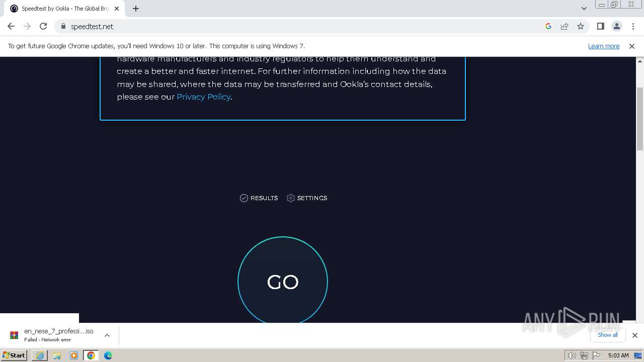Open the Chrome side panel
This screenshot has height=362, width=644.
601,26
